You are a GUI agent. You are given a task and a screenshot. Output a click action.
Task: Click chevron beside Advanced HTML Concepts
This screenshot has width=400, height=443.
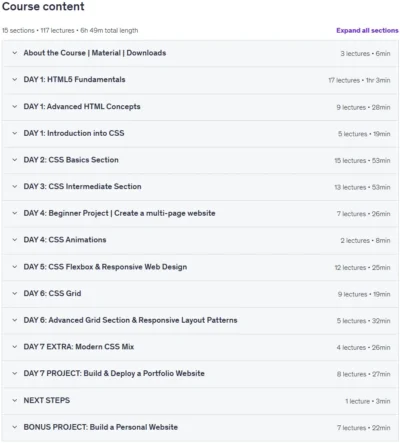pyautogui.click(x=15, y=107)
